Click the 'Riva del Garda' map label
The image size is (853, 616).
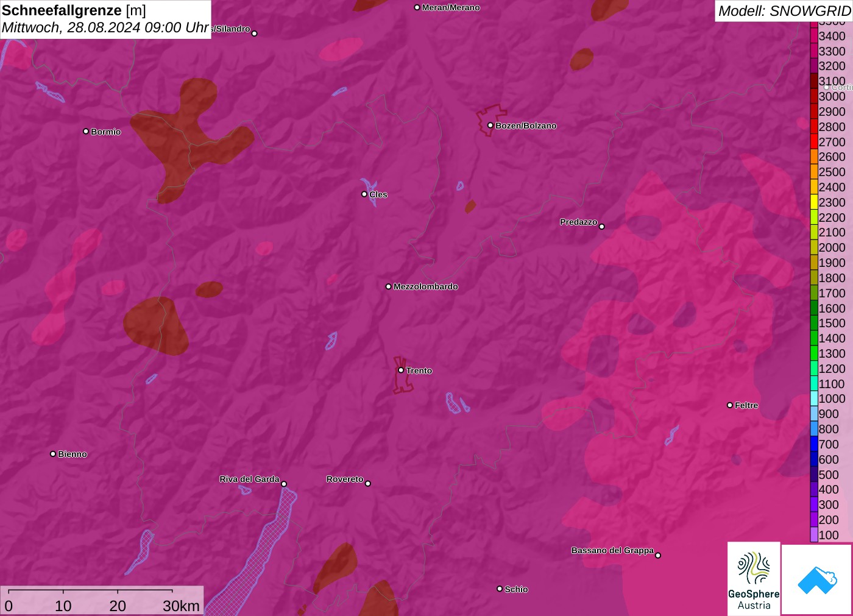point(250,479)
